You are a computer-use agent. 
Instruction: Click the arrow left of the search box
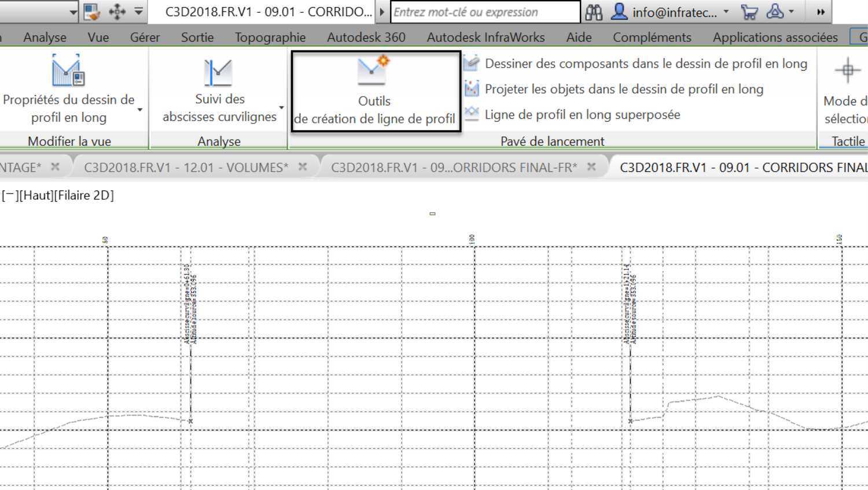382,12
